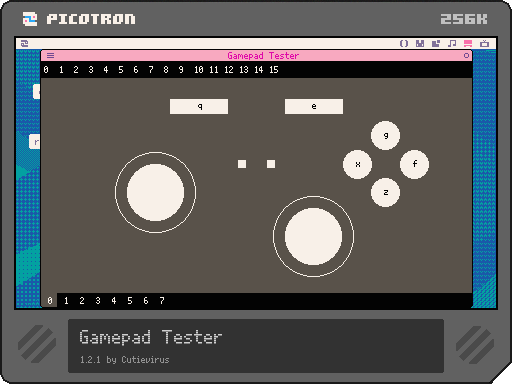Click the Gamepad Tester window title text

263,56
